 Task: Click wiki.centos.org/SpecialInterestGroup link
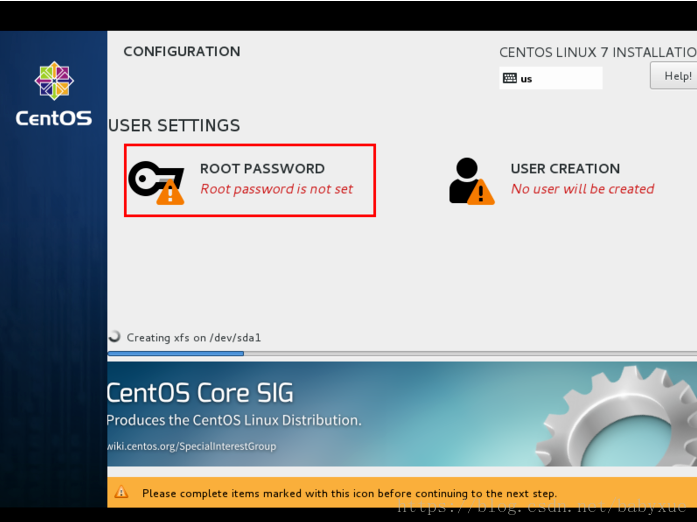point(192,446)
